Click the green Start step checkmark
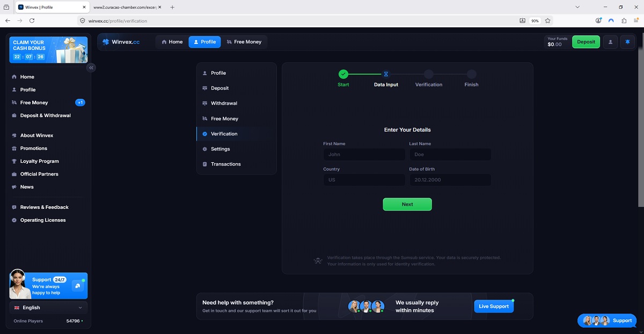644x334 pixels. (343, 74)
